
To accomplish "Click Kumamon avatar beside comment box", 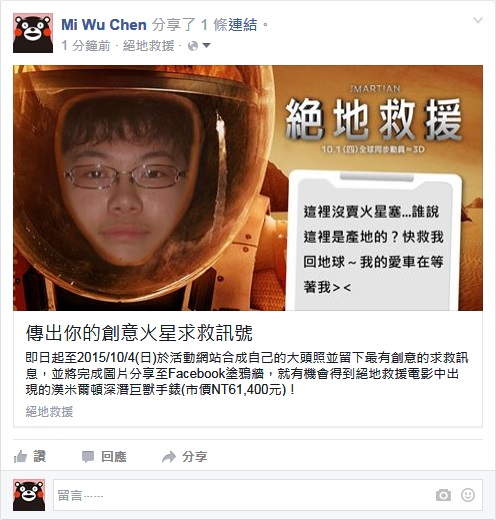I will pyautogui.click(x=29, y=495).
